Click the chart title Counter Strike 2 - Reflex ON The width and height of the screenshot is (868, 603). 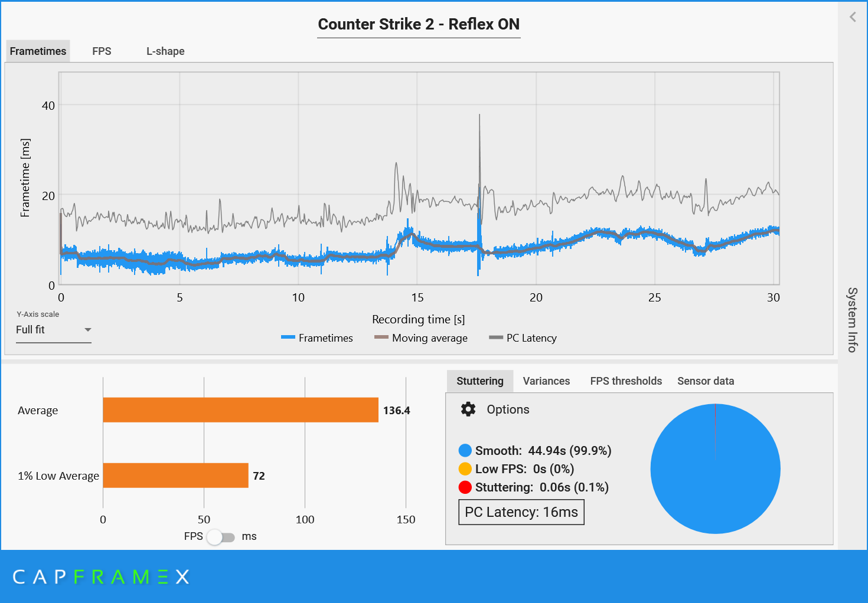click(419, 24)
